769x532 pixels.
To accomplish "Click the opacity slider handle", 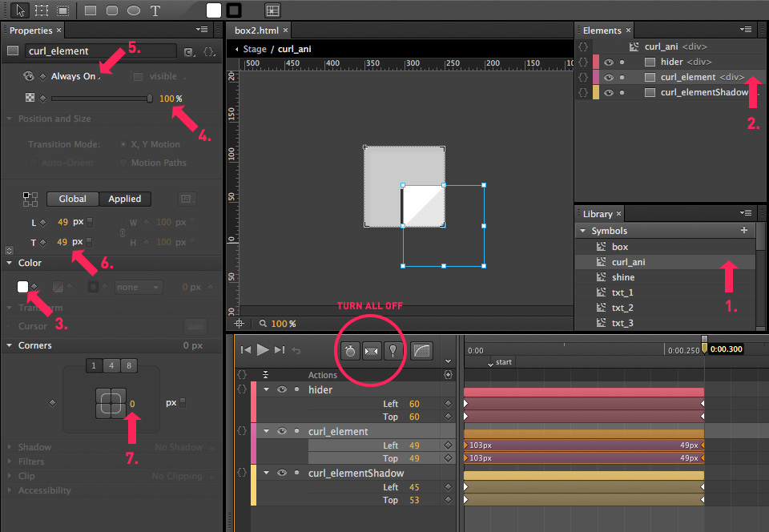I will coord(150,99).
